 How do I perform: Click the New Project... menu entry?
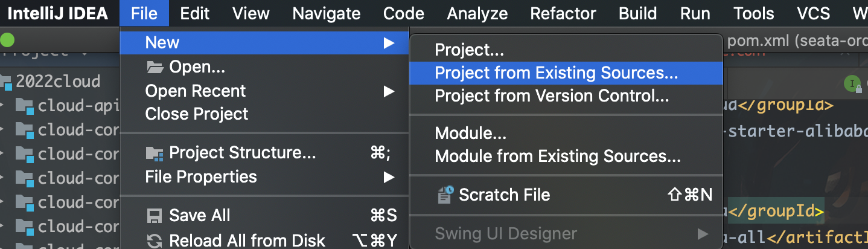(x=469, y=51)
